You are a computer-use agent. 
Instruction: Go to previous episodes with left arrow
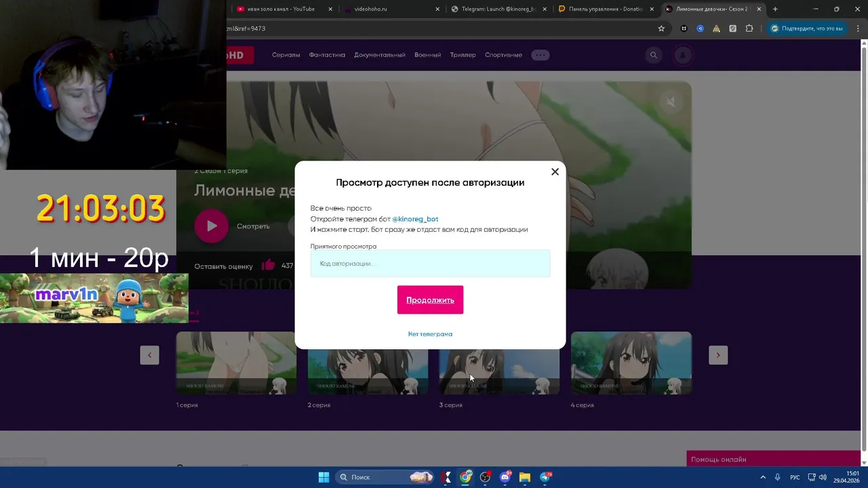[x=149, y=355]
